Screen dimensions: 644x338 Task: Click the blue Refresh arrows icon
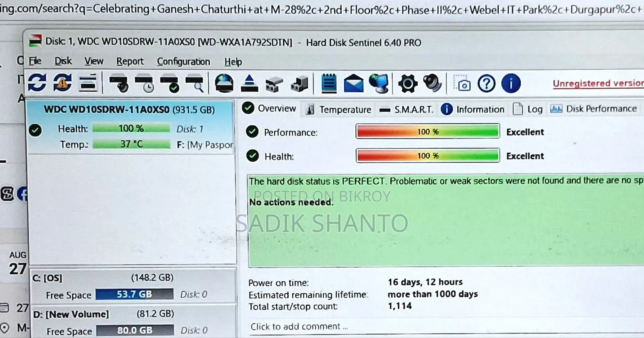tap(37, 83)
